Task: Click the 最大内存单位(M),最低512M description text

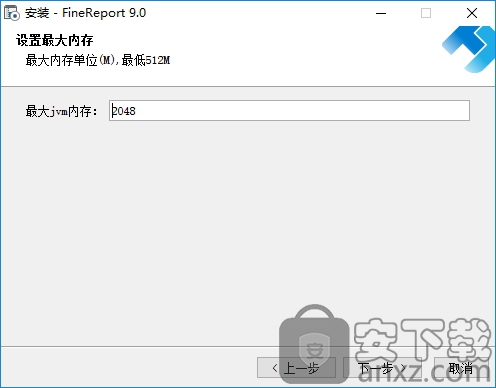Action: [x=98, y=60]
